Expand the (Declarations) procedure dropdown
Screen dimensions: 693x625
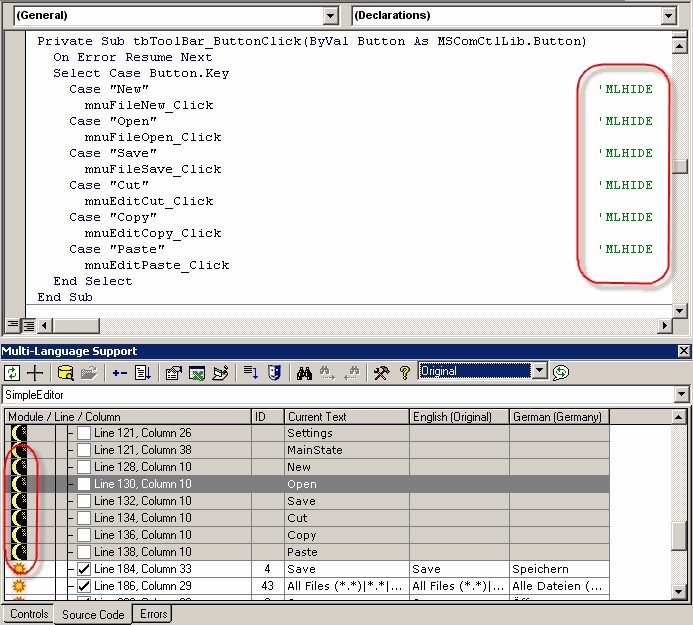pyautogui.click(x=679, y=16)
